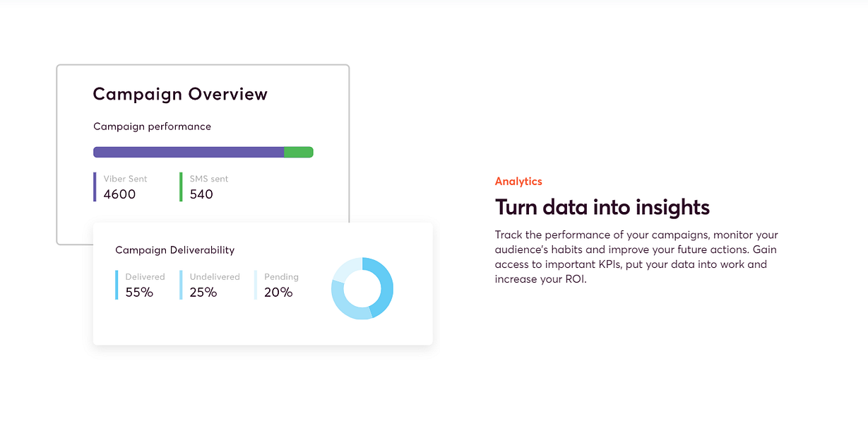Click the Turn data into insights heading
868x424 pixels.
point(602,207)
